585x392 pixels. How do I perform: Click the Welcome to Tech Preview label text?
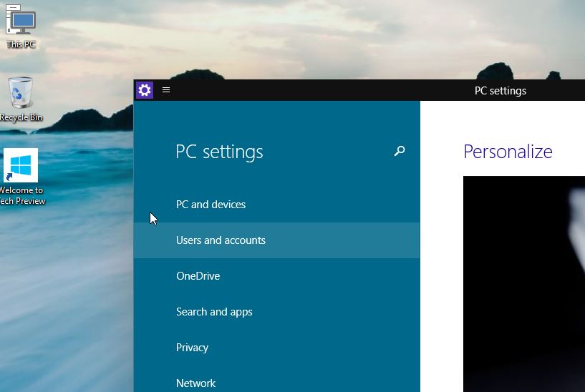coord(21,195)
